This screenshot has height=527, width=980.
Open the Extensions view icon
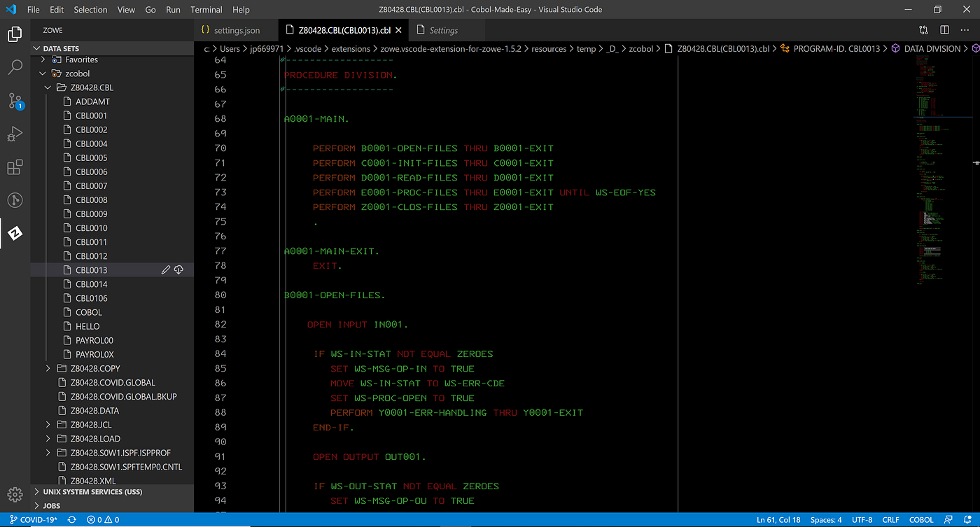(x=15, y=167)
